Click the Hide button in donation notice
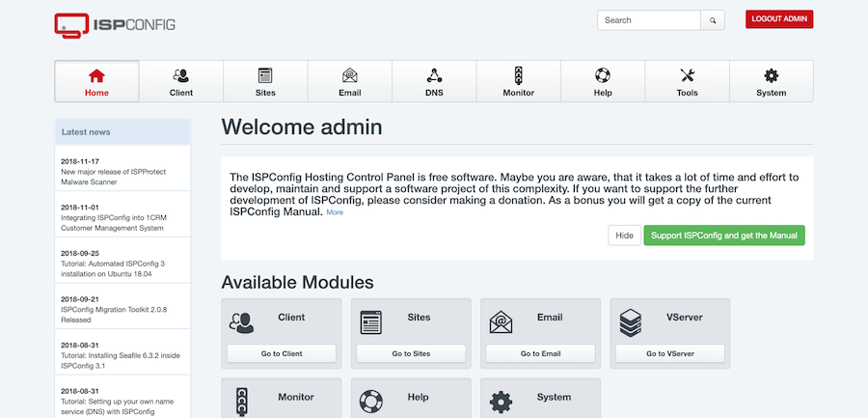Image resolution: width=868 pixels, height=418 pixels. point(624,235)
